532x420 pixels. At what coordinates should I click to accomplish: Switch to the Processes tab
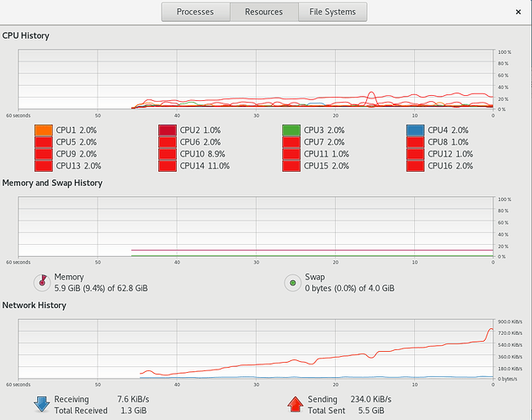(194, 13)
